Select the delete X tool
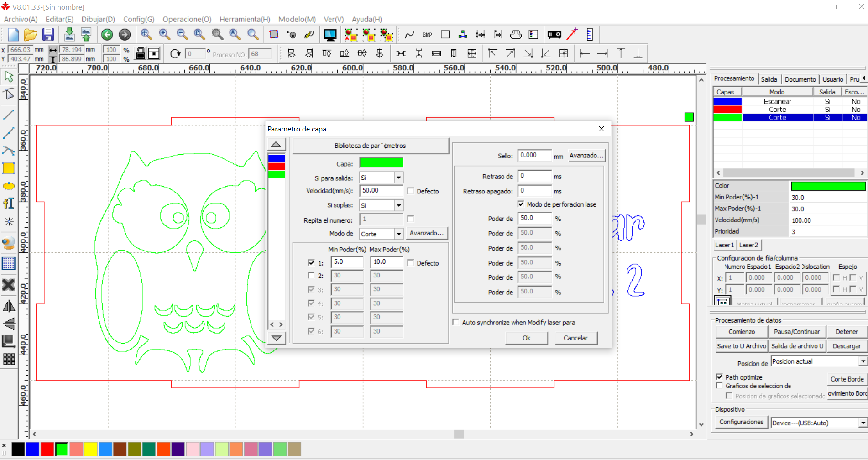The width and height of the screenshot is (868, 460). point(9,285)
